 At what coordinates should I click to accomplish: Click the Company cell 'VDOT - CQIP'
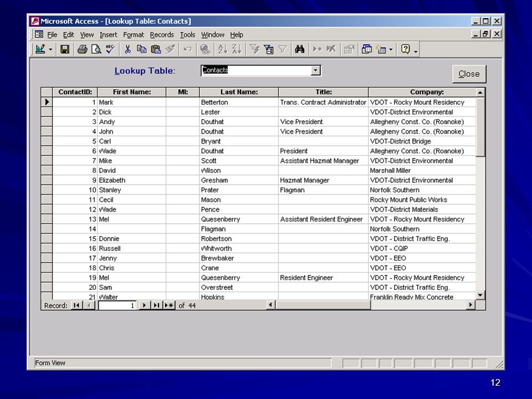pyautogui.click(x=422, y=248)
